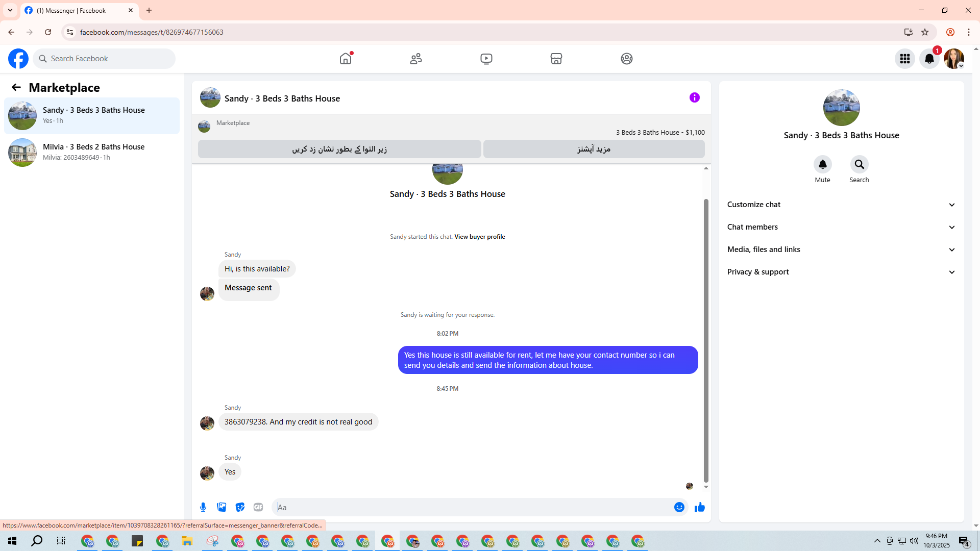Open the Friends icon in top navigation
The width and height of the screenshot is (980, 551).
pyautogui.click(x=416, y=59)
